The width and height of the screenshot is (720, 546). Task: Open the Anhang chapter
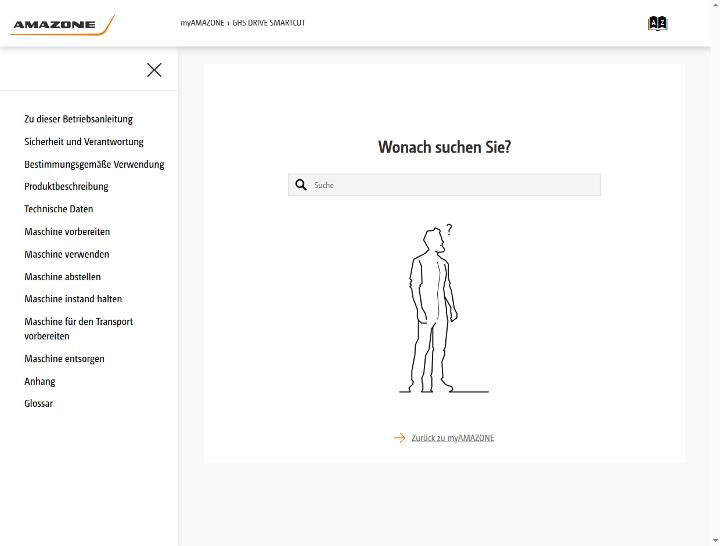(x=40, y=381)
